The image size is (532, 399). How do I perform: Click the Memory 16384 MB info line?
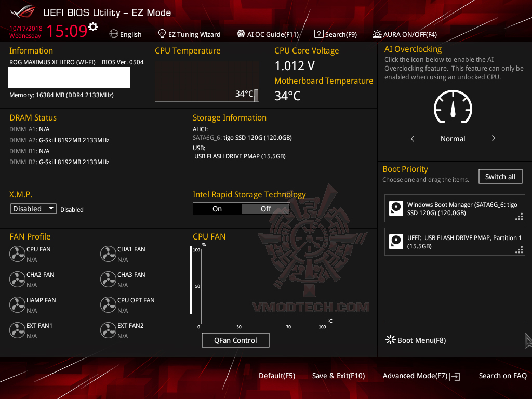click(x=61, y=95)
